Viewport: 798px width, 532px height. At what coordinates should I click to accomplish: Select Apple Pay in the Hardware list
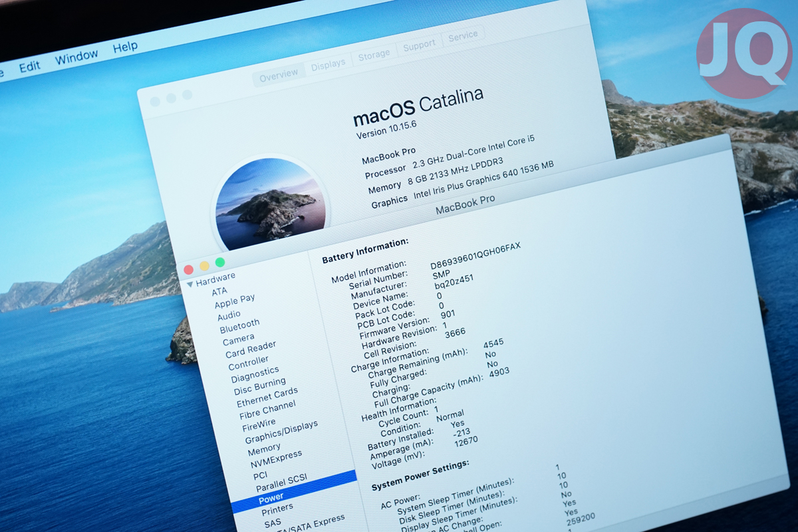pyautogui.click(x=235, y=301)
